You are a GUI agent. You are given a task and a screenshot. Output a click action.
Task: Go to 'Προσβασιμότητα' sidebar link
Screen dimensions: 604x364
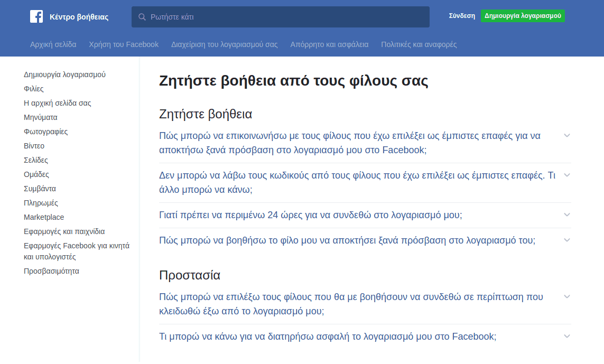point(51,271)
